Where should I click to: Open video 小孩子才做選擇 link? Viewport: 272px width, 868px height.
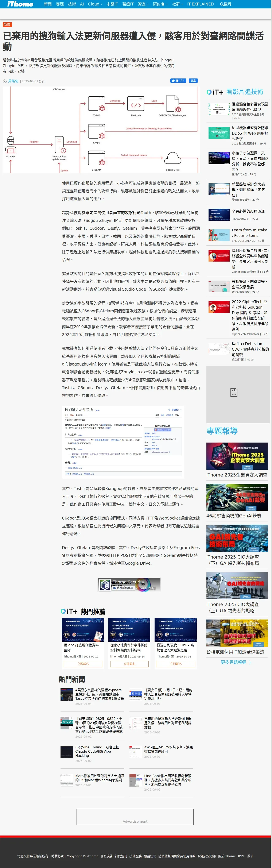pyautogui.click(x=250, y=161)
